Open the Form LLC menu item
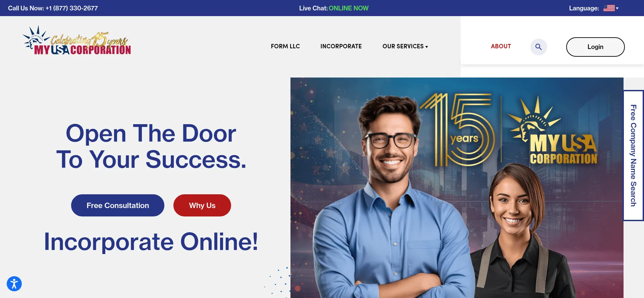The image size is (644, 298). coord(285,46)
